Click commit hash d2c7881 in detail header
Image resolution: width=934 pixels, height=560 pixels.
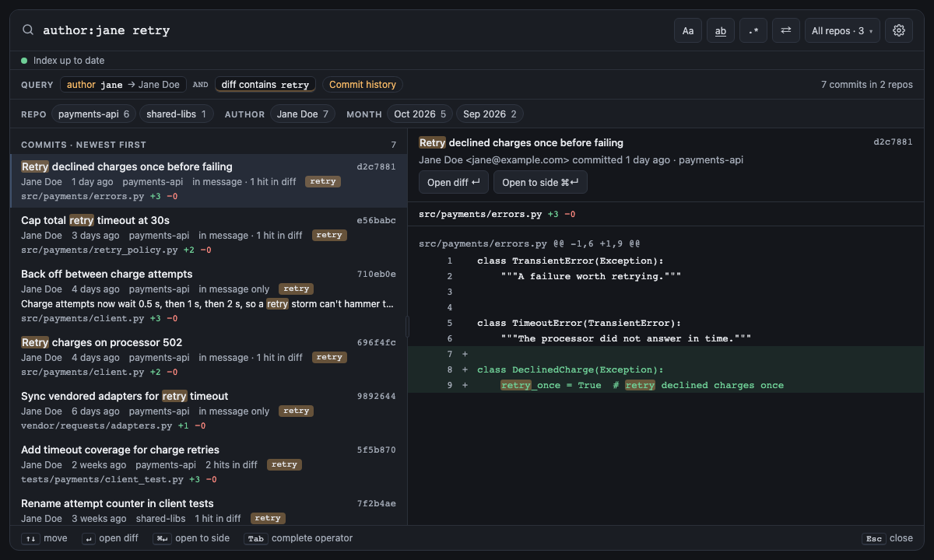(893, 142)
